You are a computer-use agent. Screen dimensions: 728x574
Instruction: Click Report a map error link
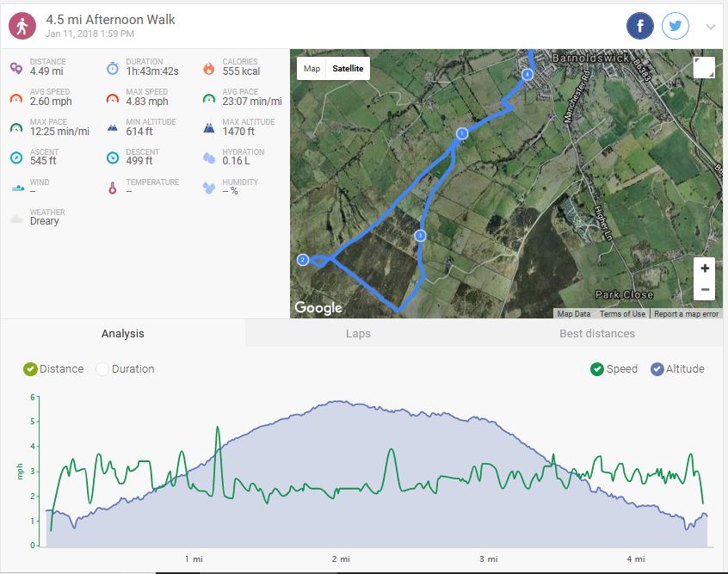pos(686,314)
